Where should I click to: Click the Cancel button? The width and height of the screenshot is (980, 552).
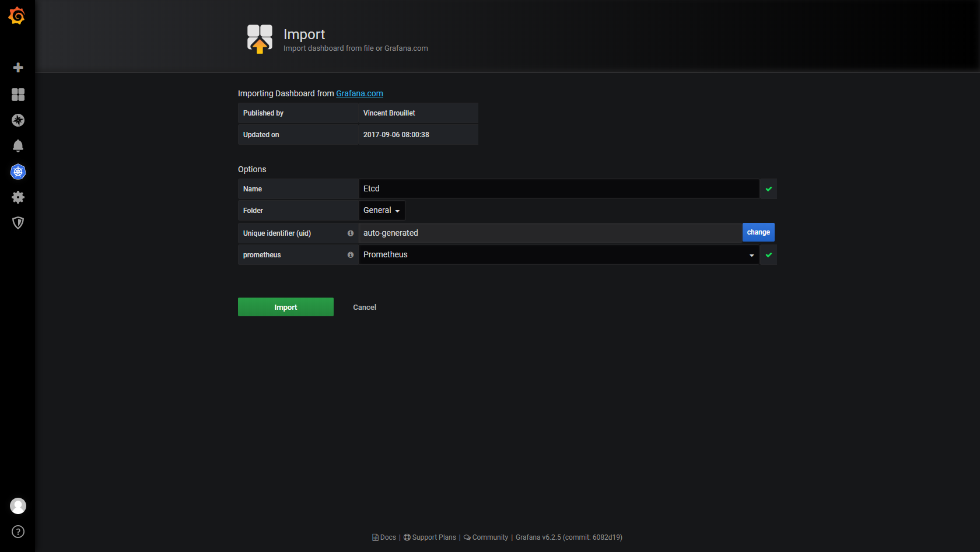(365, 308)
